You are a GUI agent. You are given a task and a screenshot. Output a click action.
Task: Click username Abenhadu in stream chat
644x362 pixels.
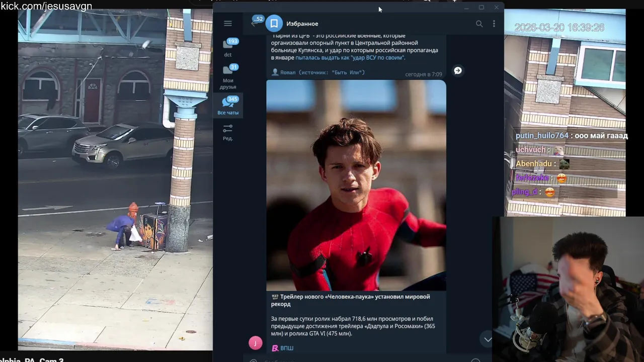click(533, 164)
